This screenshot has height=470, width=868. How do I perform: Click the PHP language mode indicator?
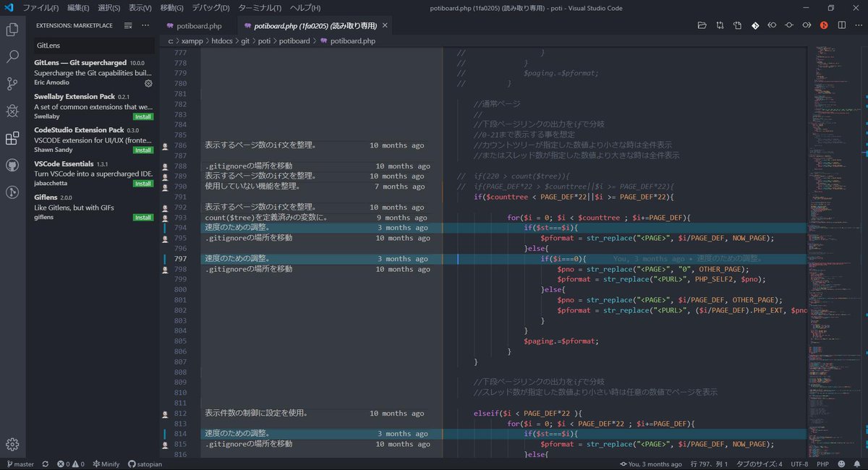(x=822, y=463)
